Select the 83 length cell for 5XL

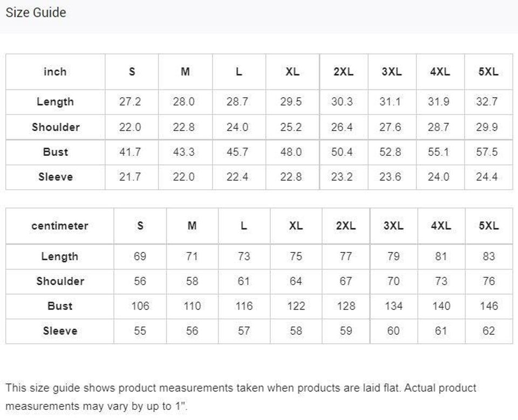tap(488, 257)
